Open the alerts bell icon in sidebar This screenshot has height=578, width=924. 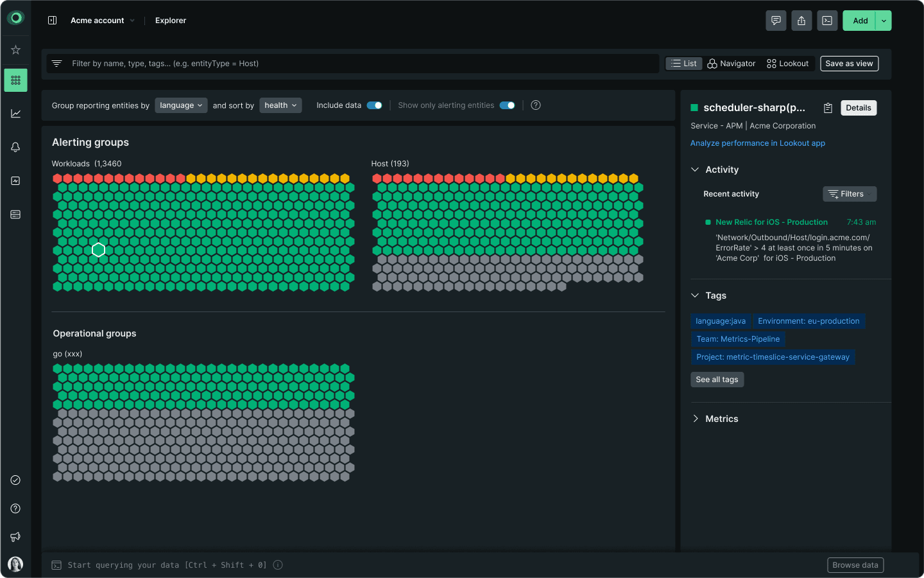15,147
